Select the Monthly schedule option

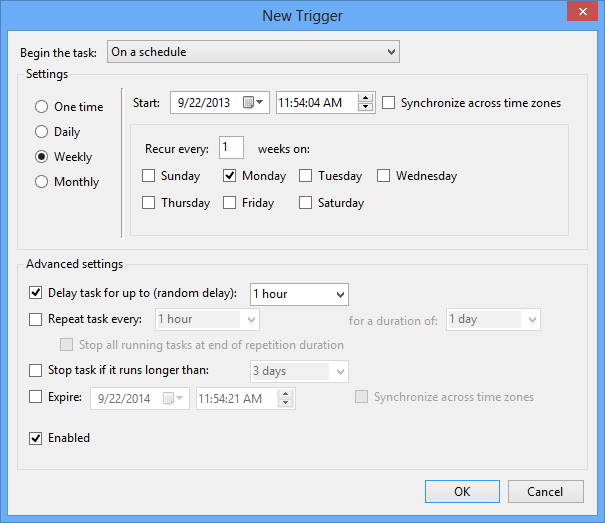pos(42,182)
